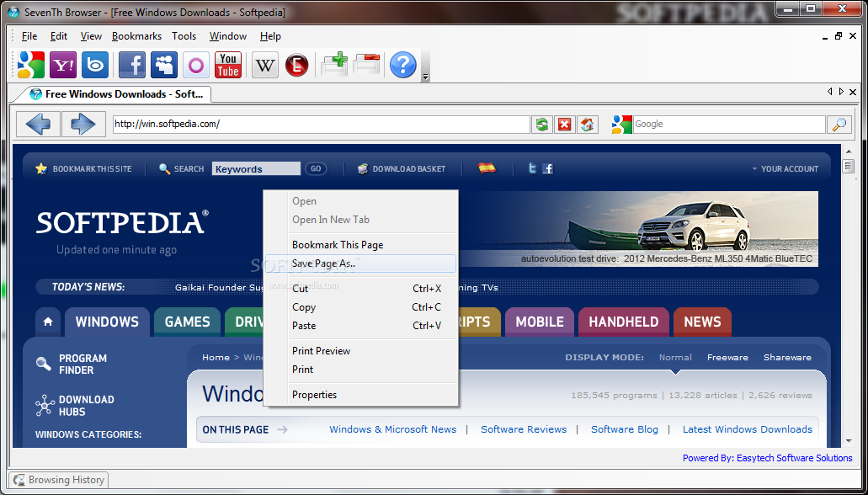Expand the toolbar overflow arrow
Image resolution: width=868 pixels, height=495 pixels.
[x=425, y=77]
